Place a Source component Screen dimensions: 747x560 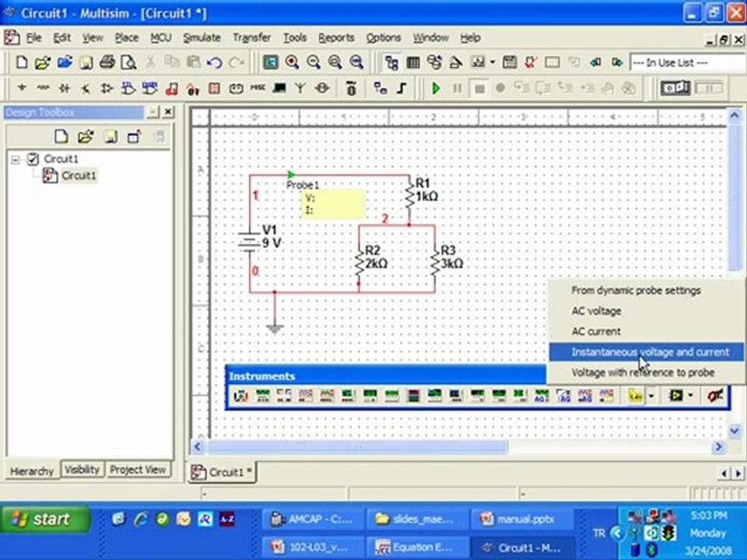(x=22, y=88)
